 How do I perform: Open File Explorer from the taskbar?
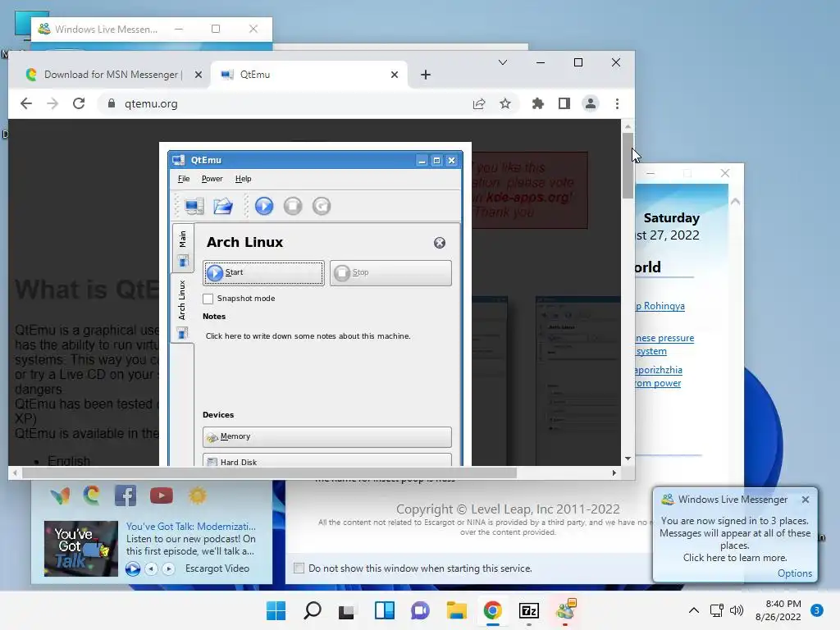coord(456,610)
